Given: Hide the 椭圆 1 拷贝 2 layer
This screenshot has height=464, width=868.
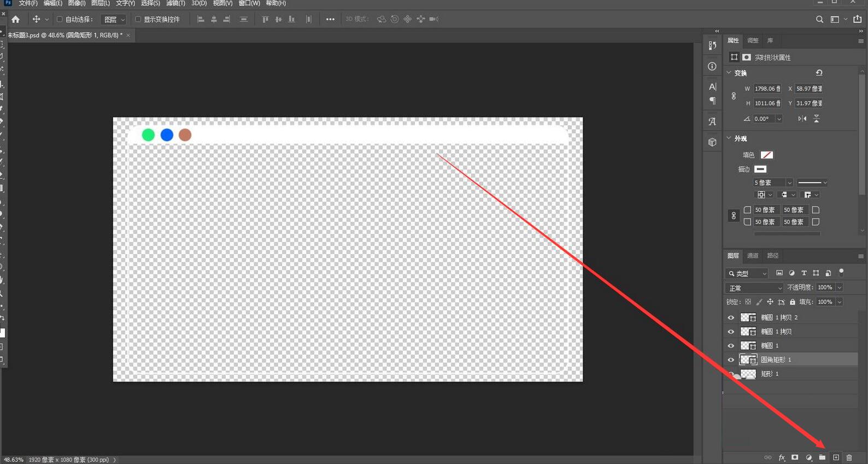Looking at the screenshot, I should (x=731, y=317).
